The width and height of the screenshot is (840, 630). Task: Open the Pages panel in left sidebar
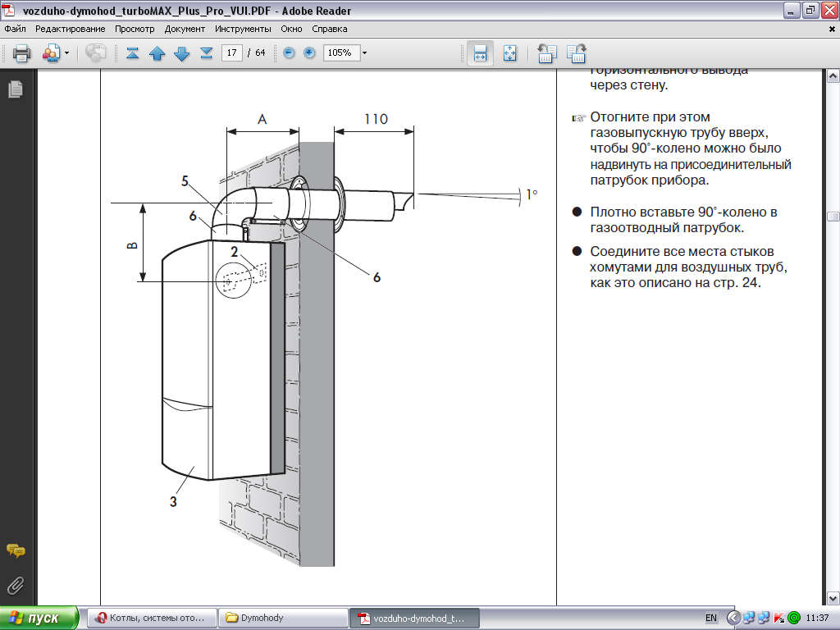(x=15, y=89)
